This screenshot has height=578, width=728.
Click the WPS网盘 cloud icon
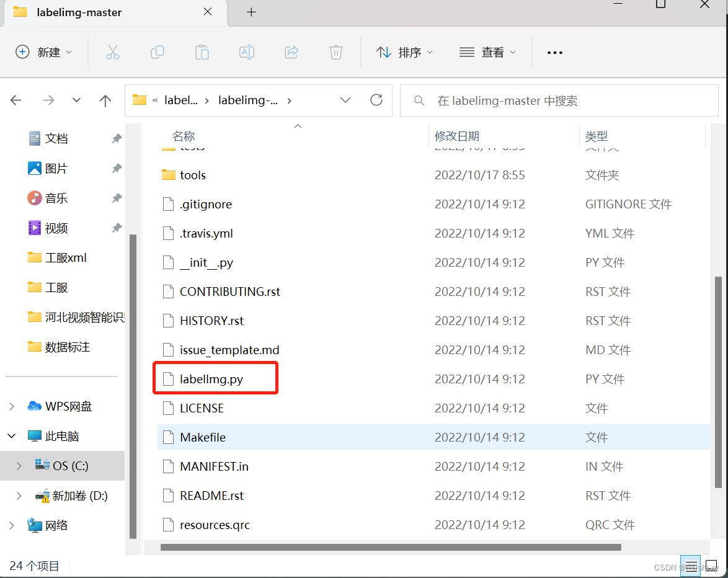pos(34,406)
